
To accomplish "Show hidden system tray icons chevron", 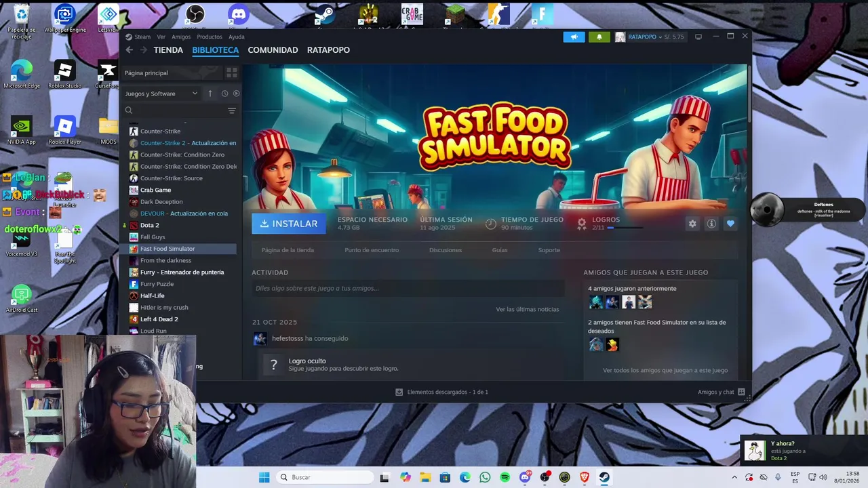I will (x=734, y=477).
